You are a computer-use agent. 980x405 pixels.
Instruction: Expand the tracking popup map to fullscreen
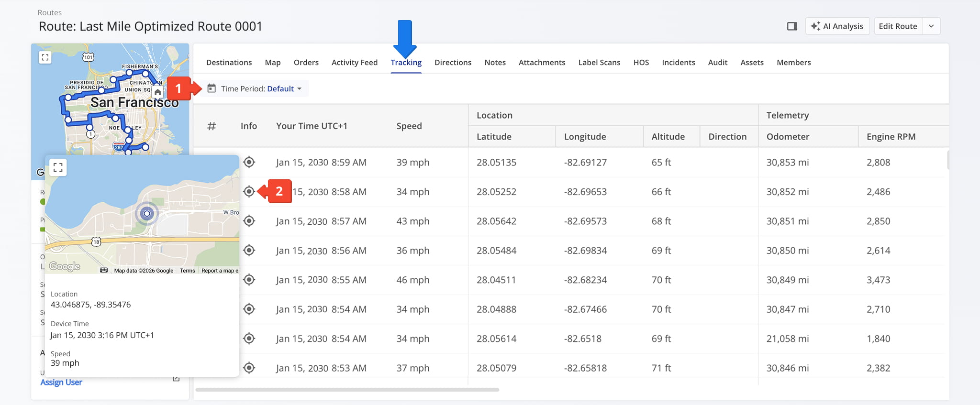click(x=58, y=167)
